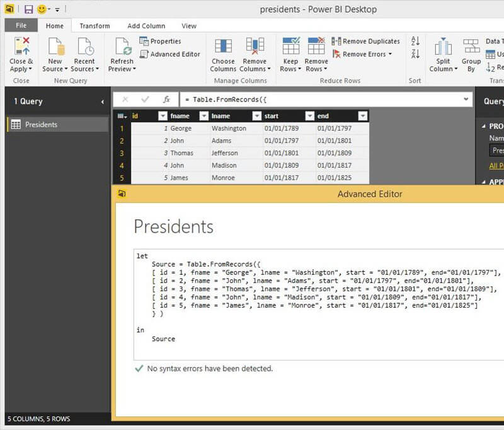
Task: Expand New Source dropdown arrow
Action: (66, 69)
